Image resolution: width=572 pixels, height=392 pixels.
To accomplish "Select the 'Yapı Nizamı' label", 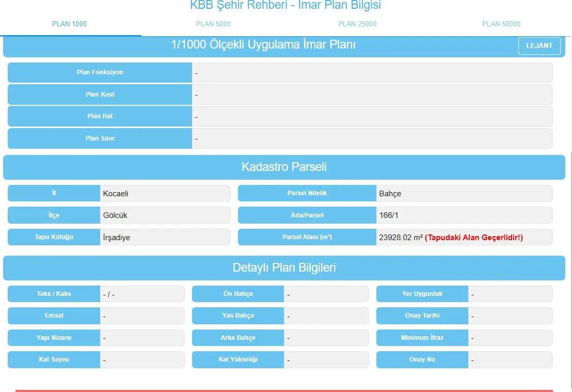I will point(54,338).
